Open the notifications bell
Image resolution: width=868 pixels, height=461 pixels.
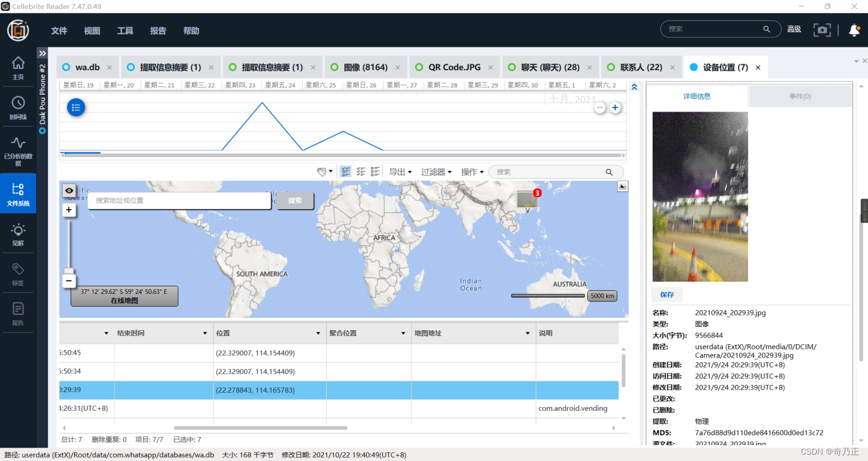pos(854,29)
